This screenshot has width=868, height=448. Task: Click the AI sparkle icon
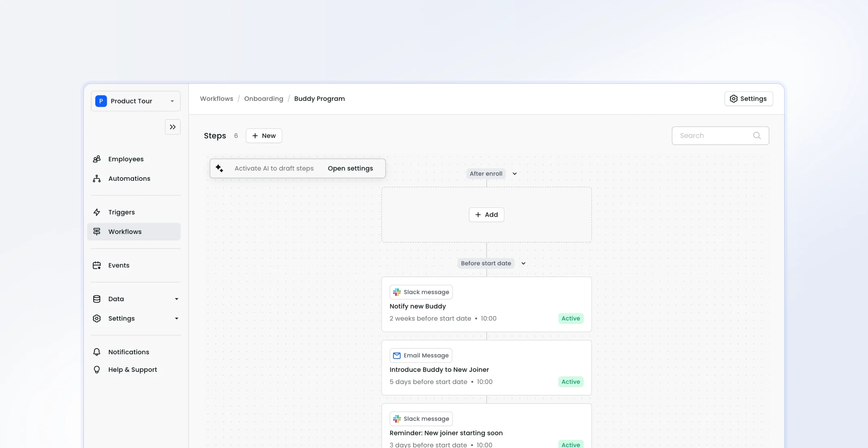pos(220,168)
